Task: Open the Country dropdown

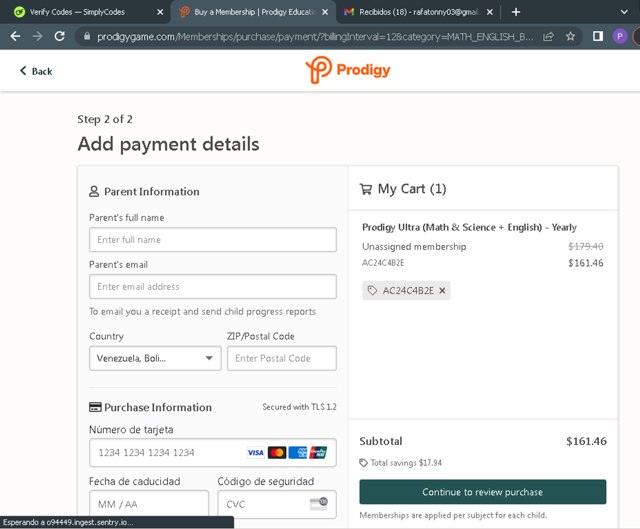Action: (x=155, y=358)
